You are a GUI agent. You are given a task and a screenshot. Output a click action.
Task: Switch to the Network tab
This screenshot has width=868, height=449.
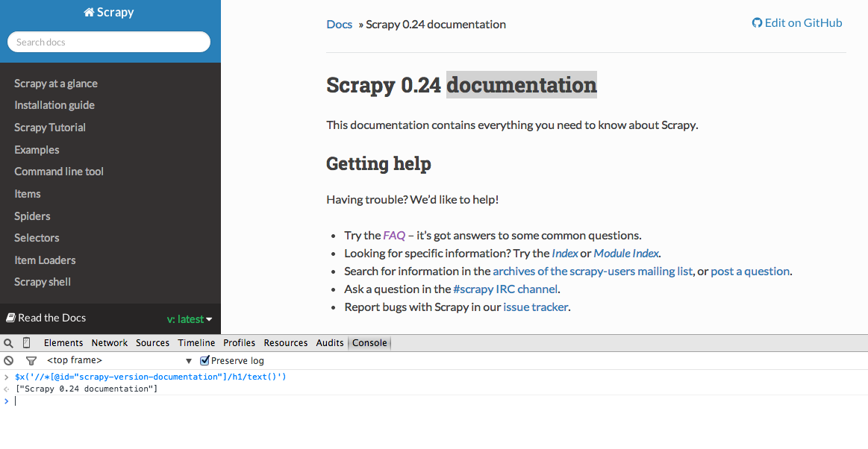coord(110,343)
